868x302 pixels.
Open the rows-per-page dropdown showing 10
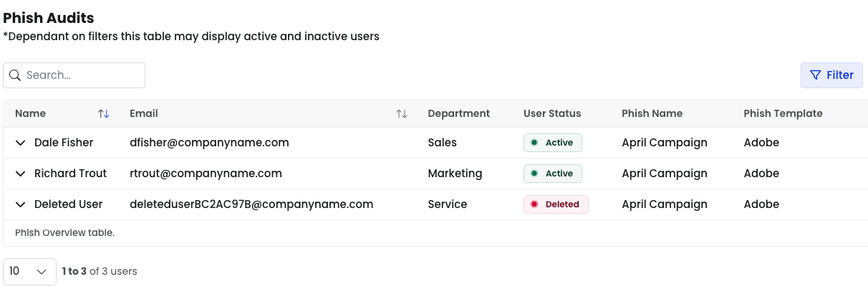pos(29,272)
